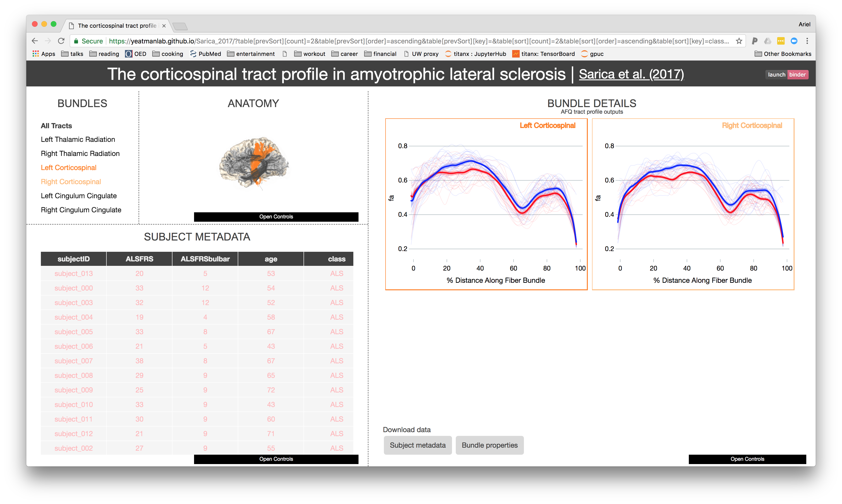Click the PubMed bookmark icon
Screen dimensions: 842x504
tap(193, 54)
